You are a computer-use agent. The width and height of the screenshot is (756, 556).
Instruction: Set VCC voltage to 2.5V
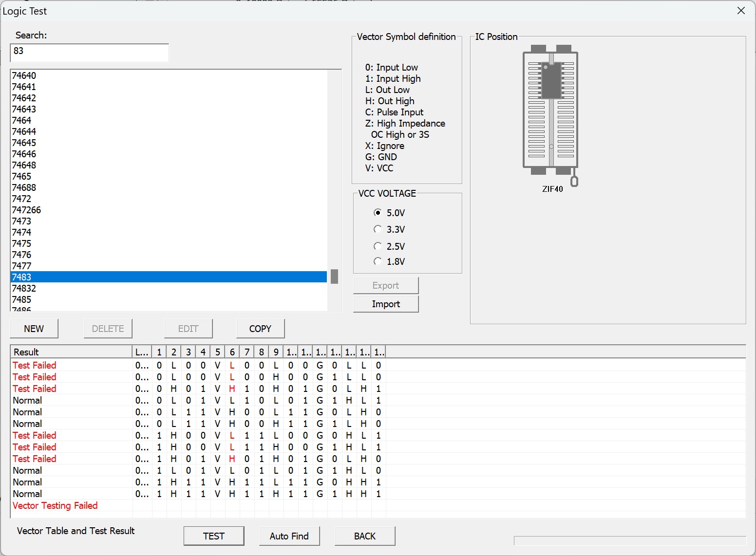(378, 246)
